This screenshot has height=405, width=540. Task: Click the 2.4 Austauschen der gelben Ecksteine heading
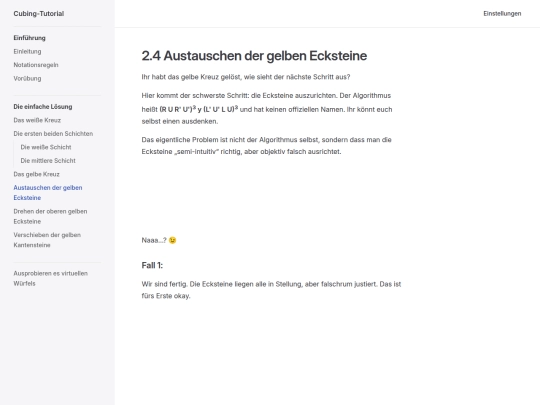pos(254,56)
